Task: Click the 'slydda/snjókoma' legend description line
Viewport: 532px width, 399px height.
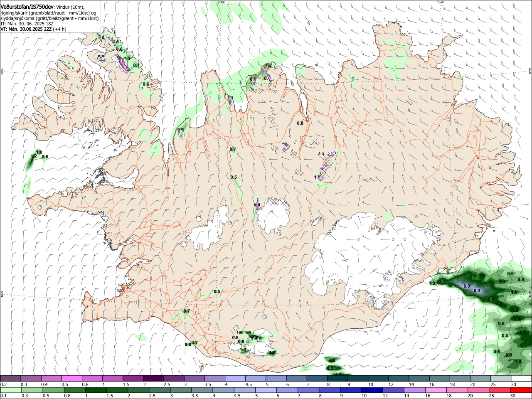Action: click(49, 18)
